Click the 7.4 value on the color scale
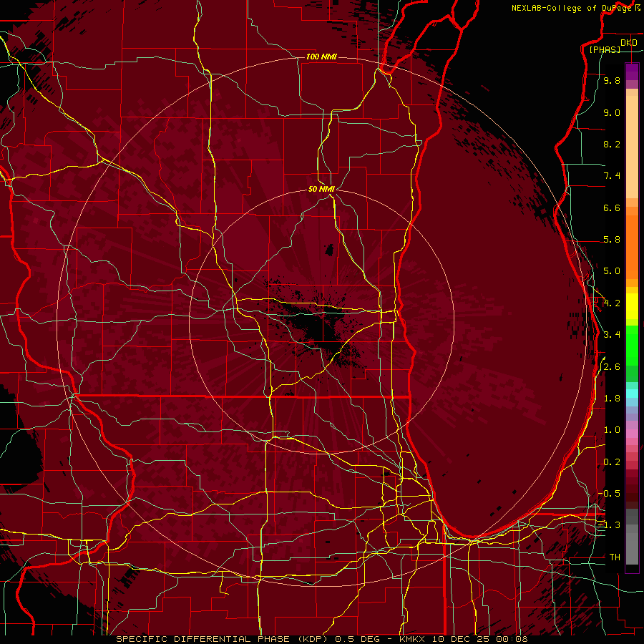The image size is (644, 644). pyautogui.click(x=612, y=176)
